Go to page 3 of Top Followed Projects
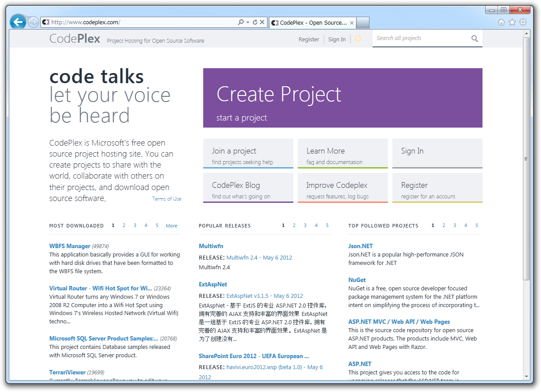The width and height of the screenshot is (541, 392). click(455, 225)
